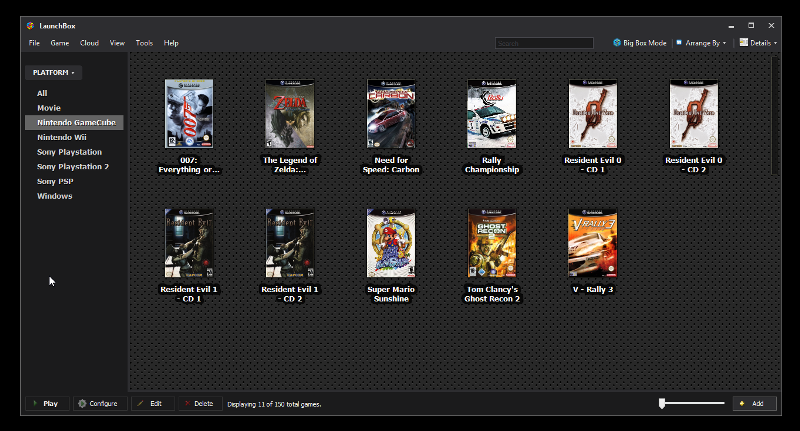Select Need for Speed: Carbon cover
This screenshot has width=800, height=431.
(391, 114)
